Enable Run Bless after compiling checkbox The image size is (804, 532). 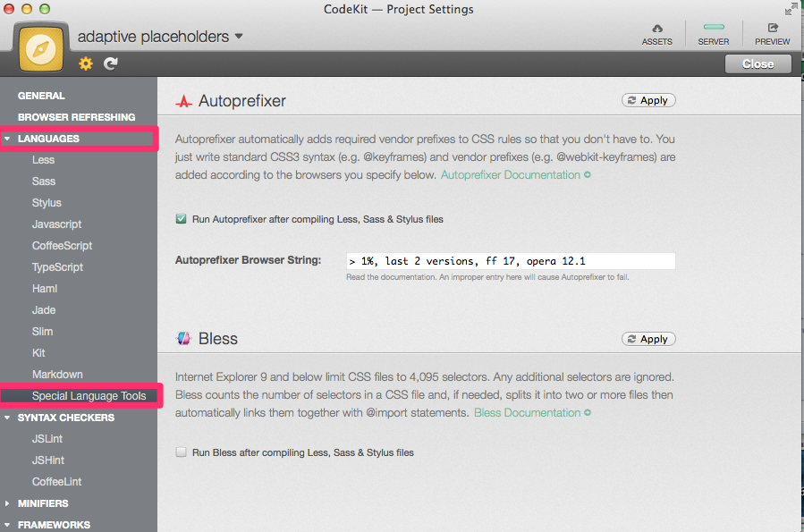182,452
